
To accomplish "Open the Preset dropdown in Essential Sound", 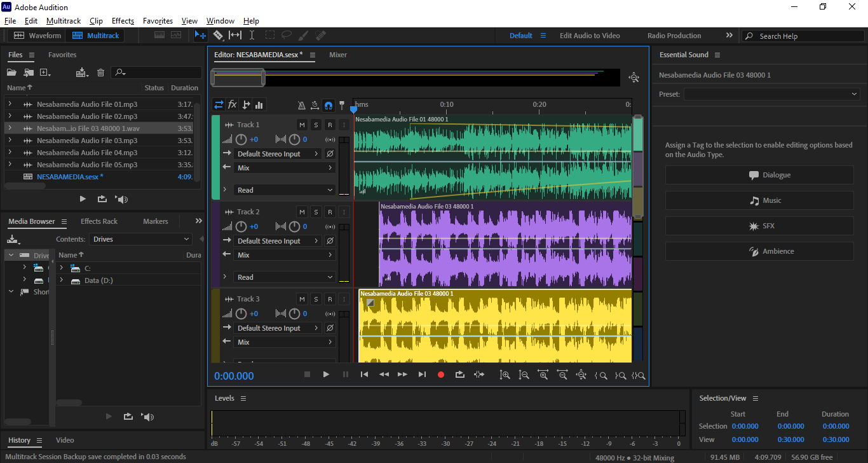I will pos(771,94).
